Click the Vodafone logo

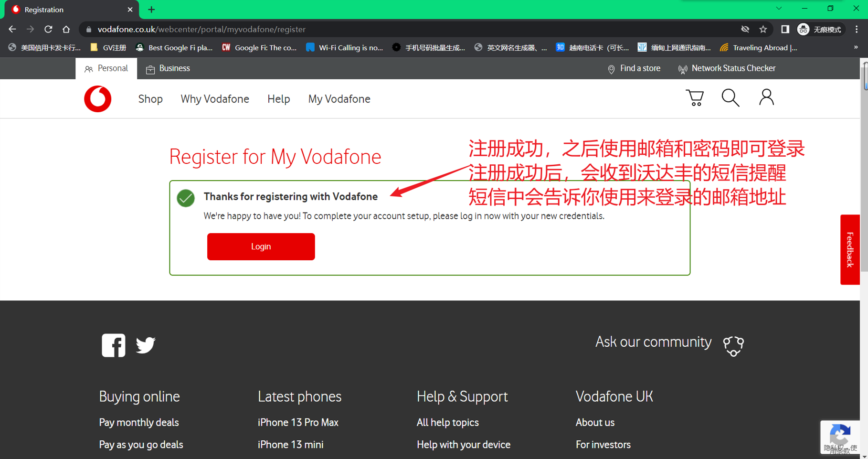(98, 99)
